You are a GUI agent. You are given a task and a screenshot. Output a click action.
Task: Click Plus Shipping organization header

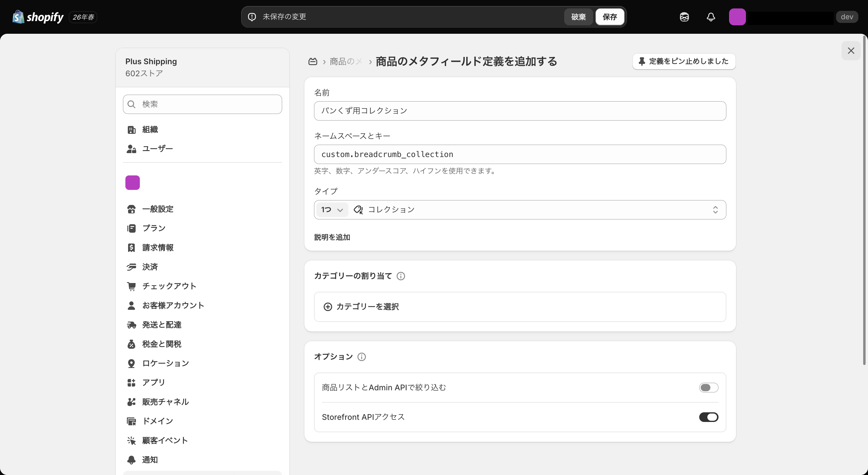(x=202, y=68)
